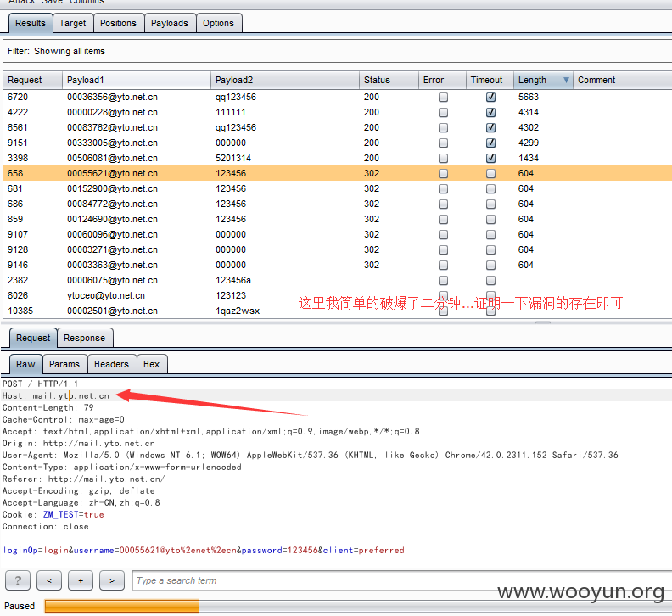The height and width of the screenshot is (616, 672).
Task: Open the Positions tab
Action: tap(118, 23)
